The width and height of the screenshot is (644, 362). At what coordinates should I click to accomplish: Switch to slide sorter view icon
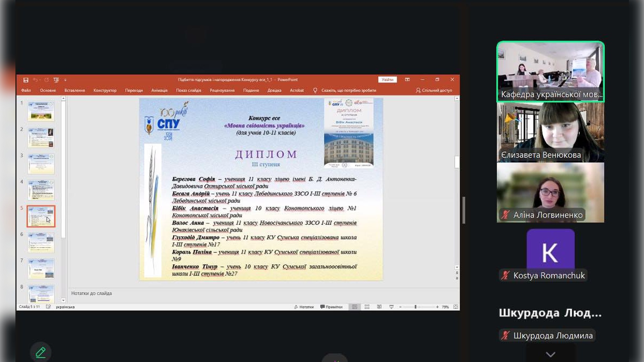367,307
